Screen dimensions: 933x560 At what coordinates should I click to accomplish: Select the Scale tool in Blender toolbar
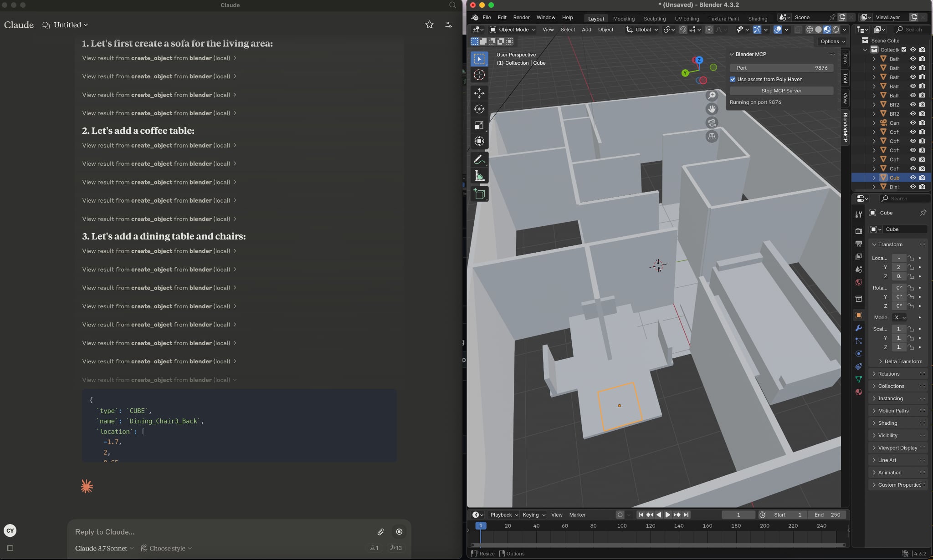coord(479,125)
